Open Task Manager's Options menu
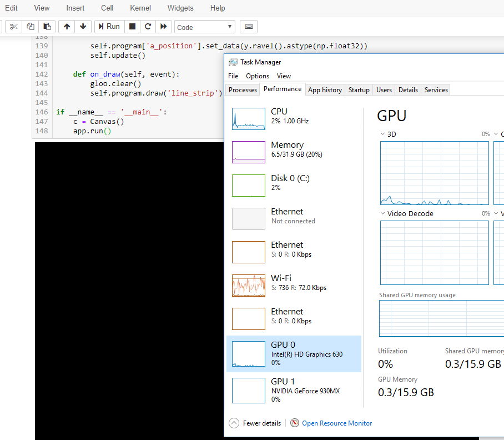The image size is (504, 440). pyautogui.click(x=257, y=76)
